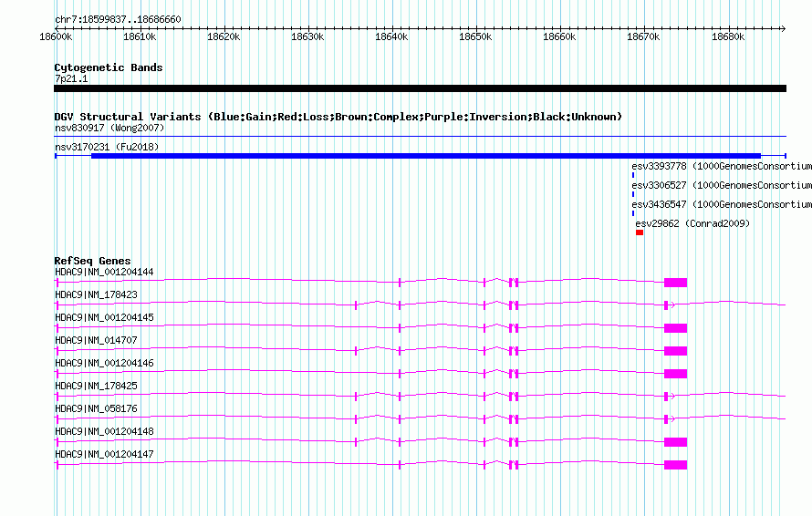812x516 pixels.
Task: Click the 18660k ruler tick label
Action: tap(559, 36)
